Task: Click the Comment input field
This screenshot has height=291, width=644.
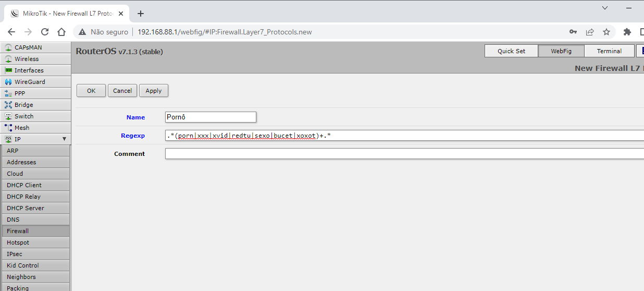Action: 404,154
